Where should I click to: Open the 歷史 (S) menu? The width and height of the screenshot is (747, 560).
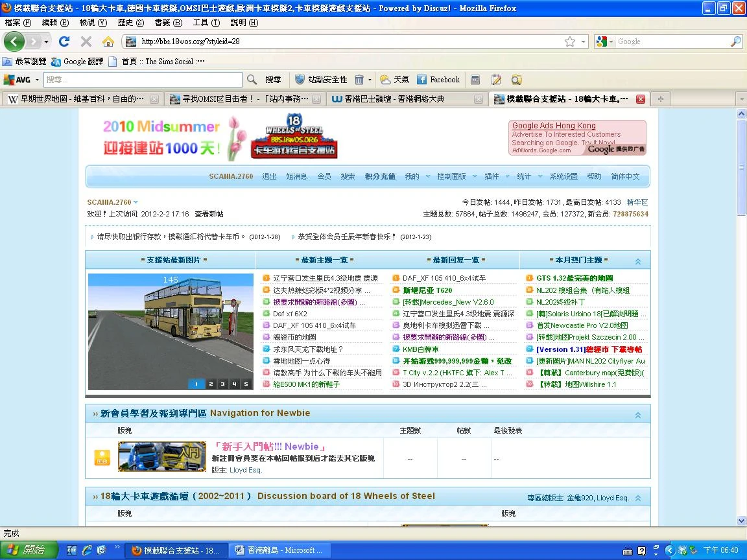click(x=130, y=23)
